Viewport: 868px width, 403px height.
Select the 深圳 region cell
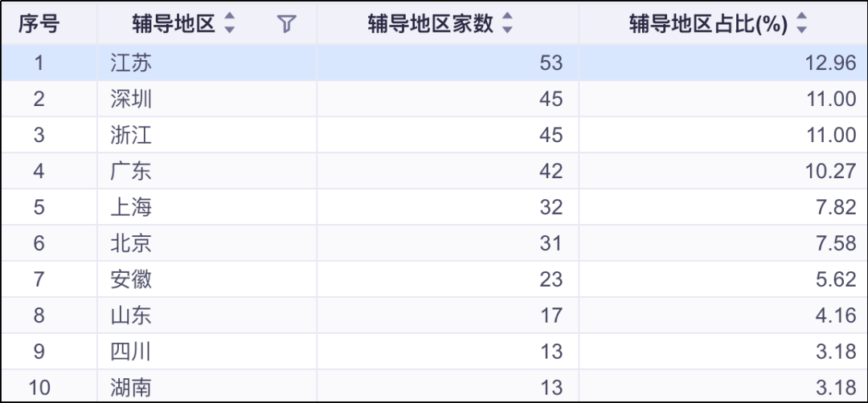pos(131,99)
